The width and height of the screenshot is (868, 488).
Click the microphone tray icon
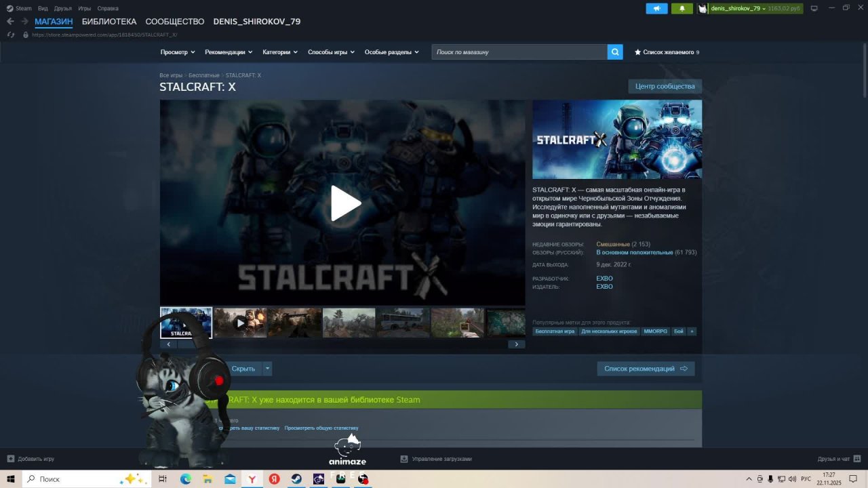[771, 479]
